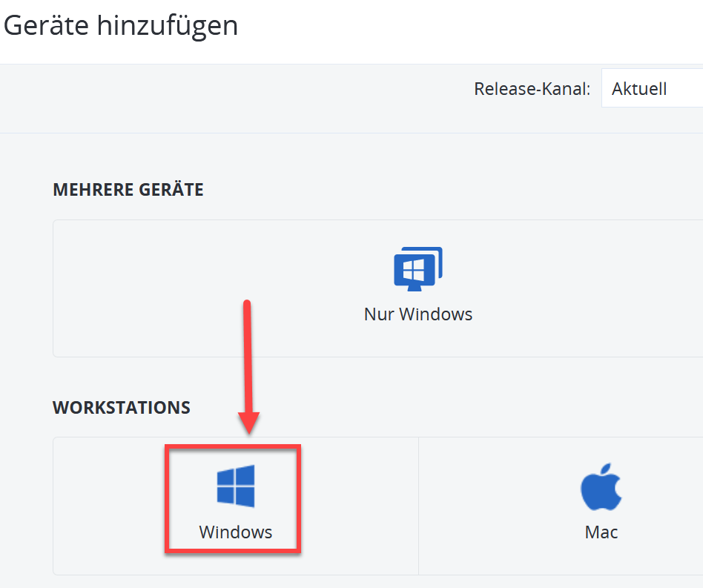Click the red highlight border around Windows

click(165, 498)
